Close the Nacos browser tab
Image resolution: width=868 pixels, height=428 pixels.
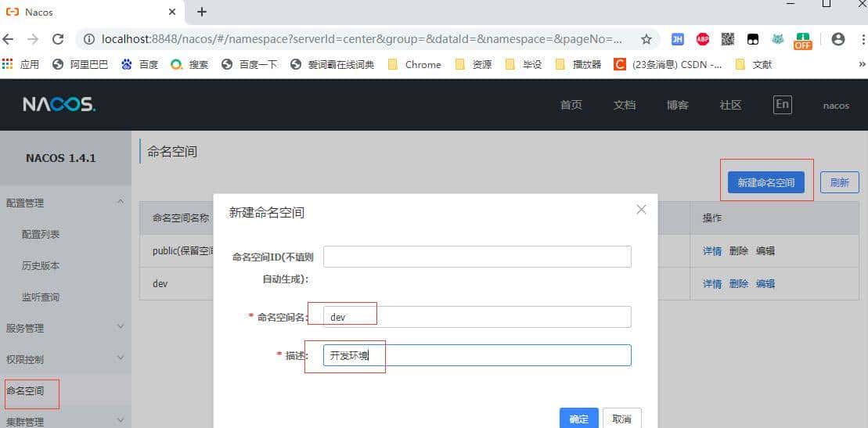172,12
